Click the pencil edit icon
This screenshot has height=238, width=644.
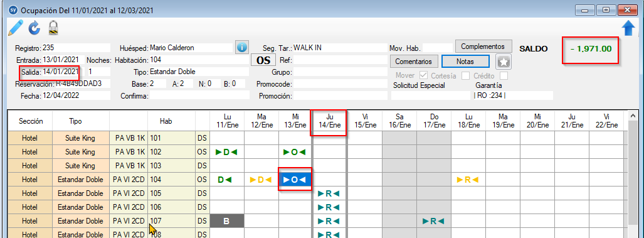(x=15, y=27)
